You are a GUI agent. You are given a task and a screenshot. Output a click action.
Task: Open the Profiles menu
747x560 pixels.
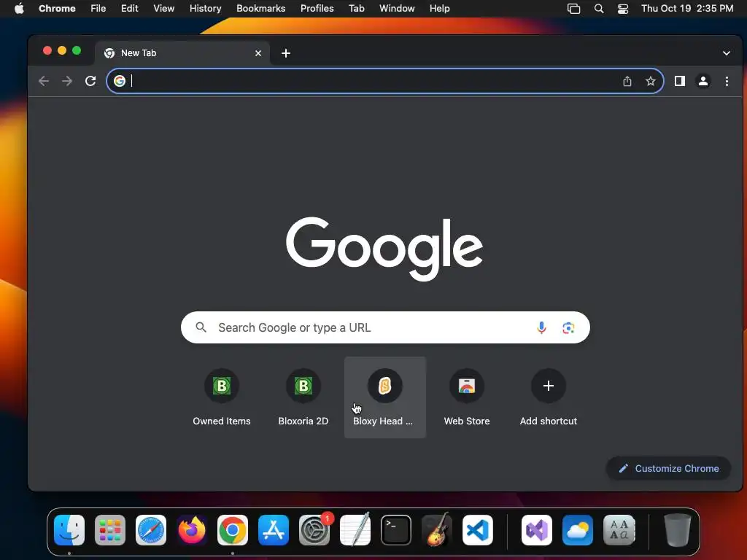pos(317,9)
